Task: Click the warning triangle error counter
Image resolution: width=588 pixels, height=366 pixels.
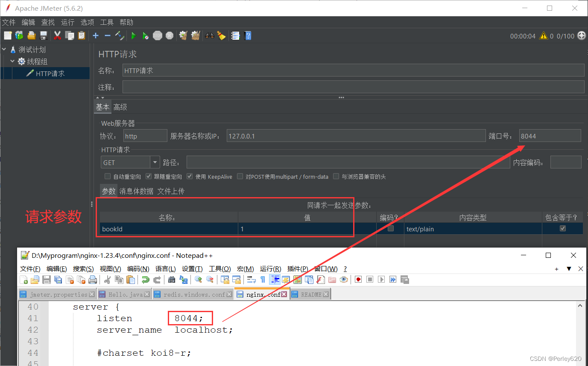Action: coord(543,36)
